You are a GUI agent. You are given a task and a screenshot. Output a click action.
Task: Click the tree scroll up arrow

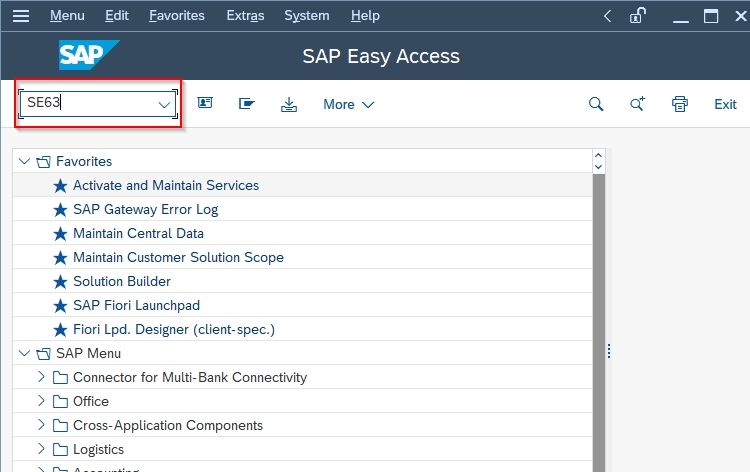pyautogui.click(x=598, y=156)
